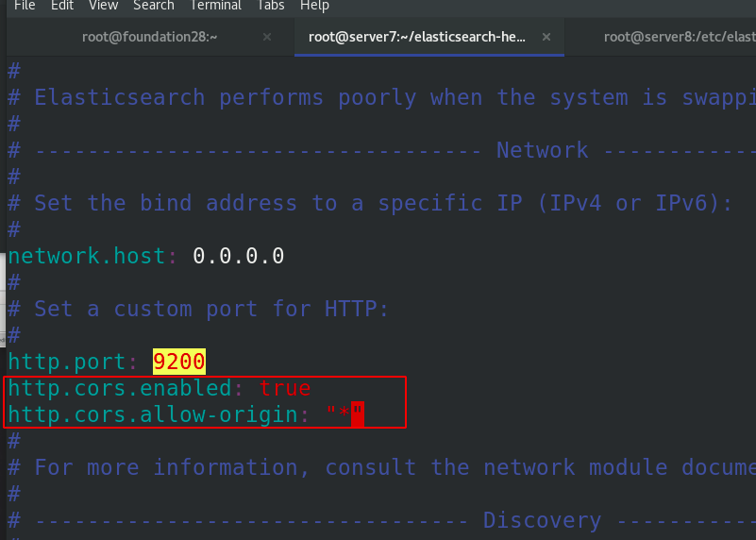Switch to the root@foundation28 tab
The image size is (756, 540).
coord(149,37)
